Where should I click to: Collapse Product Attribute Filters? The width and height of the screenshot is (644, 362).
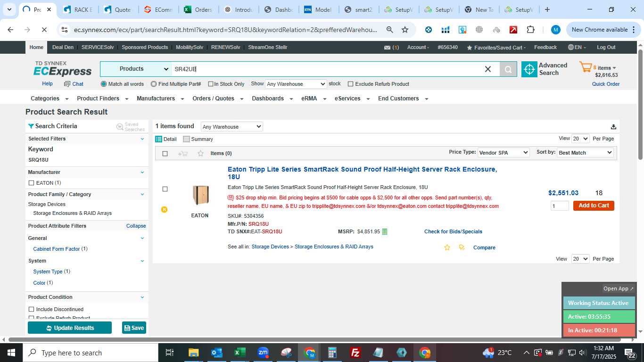coord(136,226)
